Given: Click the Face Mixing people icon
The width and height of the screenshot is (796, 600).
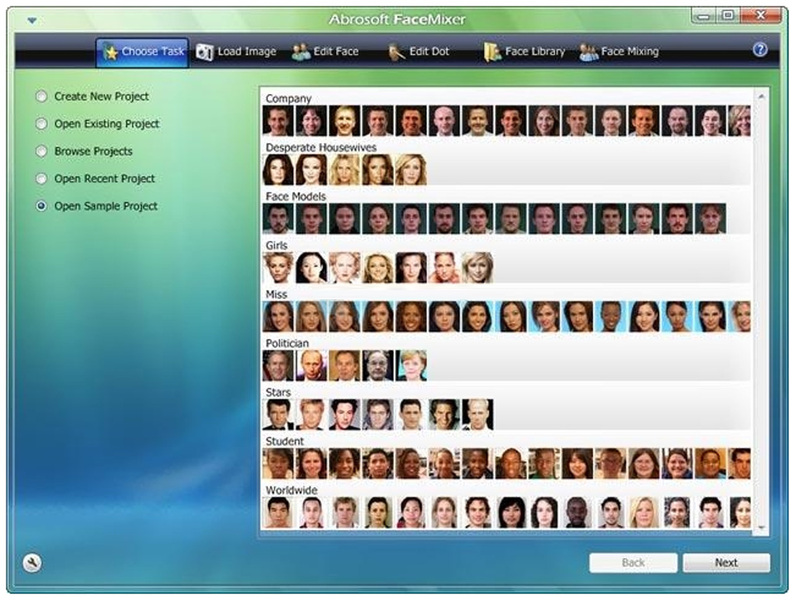Looking at the screenshot, I should pos(589,52).
